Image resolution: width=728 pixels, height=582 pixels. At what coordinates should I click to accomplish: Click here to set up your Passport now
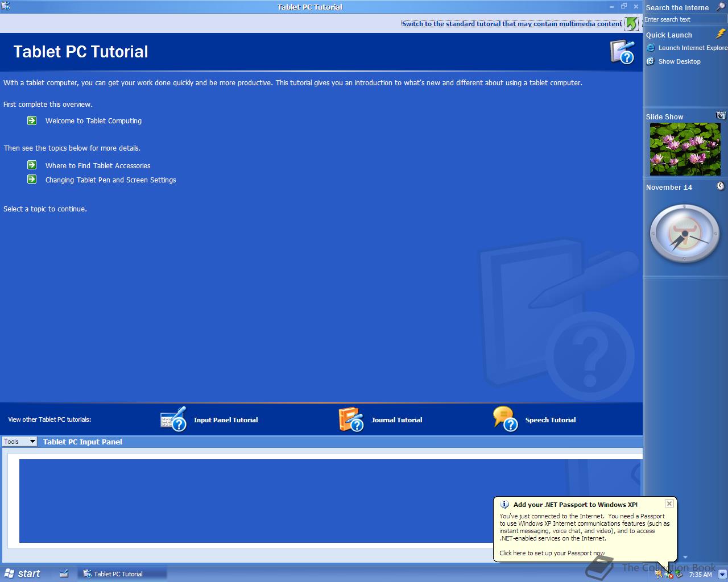click(x=552, y=553)
